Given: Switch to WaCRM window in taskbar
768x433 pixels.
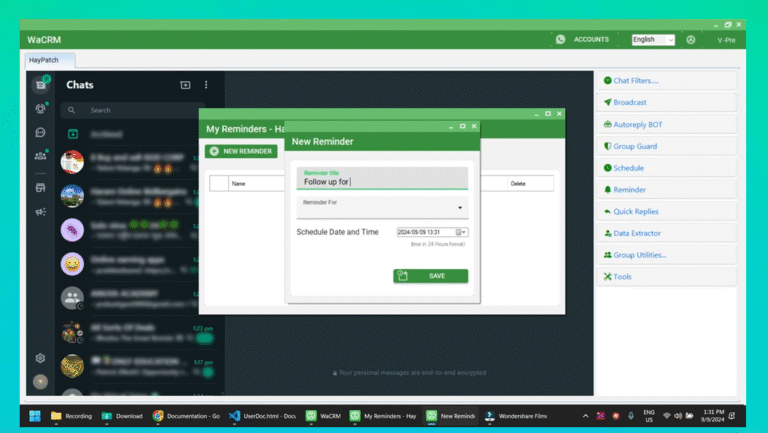Looking at the screenshot, I should (324, 416).
